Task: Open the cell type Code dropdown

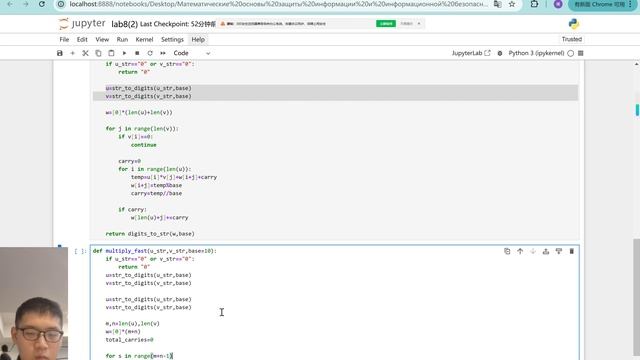Action: (x=192, y=53)
